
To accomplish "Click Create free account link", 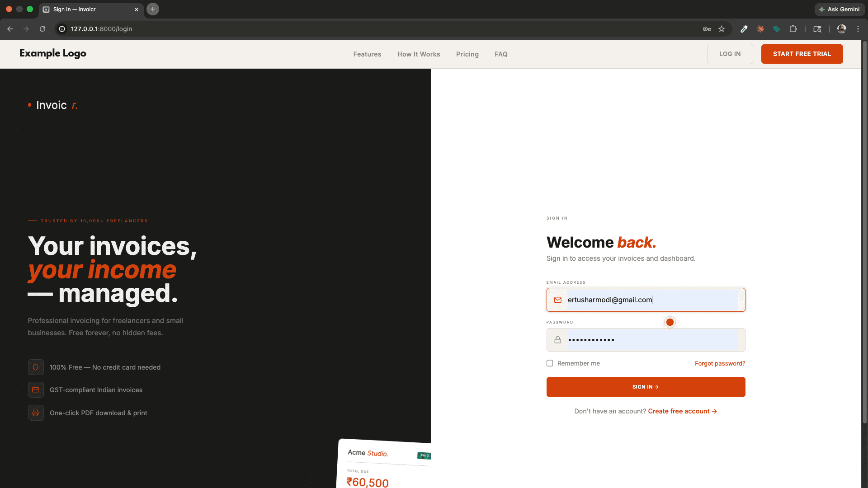I will coord(682,411).
